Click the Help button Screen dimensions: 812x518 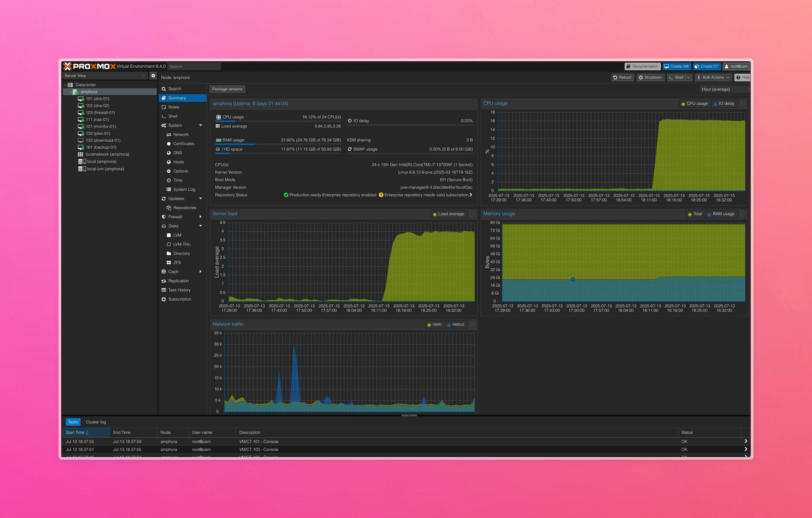[743, 78]
